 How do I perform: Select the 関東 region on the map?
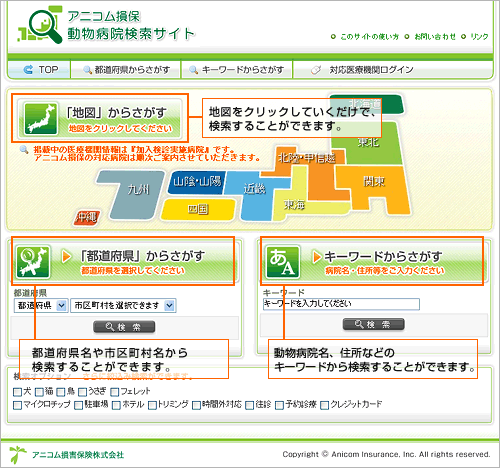374,183
